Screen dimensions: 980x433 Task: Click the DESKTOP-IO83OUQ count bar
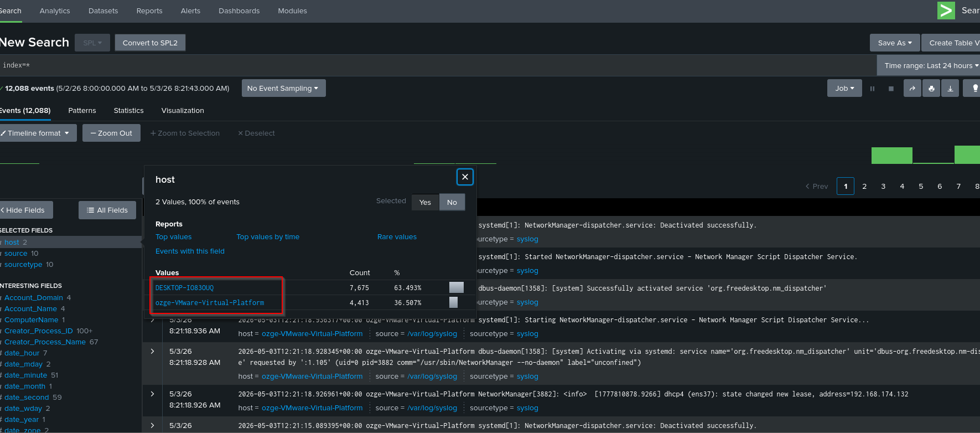pyautogui.click(x=457, y=287)
